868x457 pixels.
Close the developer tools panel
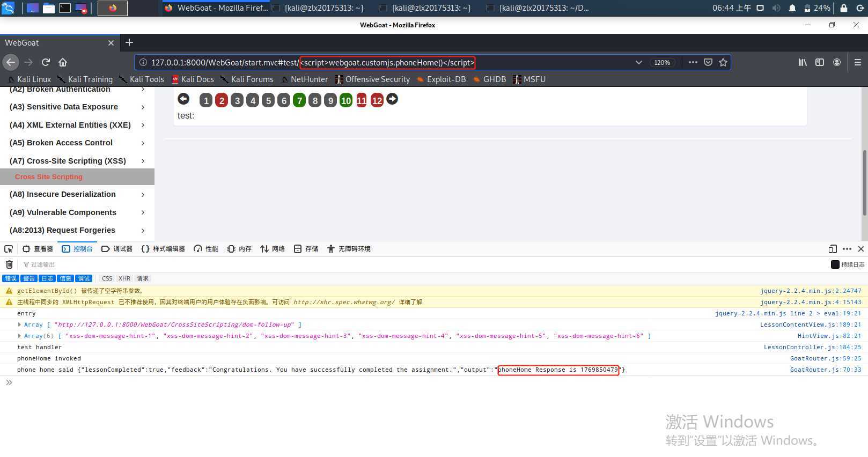tap(861, 249)
